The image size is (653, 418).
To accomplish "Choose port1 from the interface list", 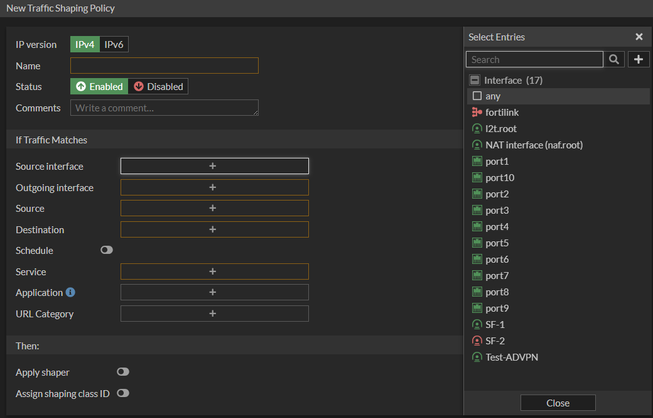I will pos(497,161).
